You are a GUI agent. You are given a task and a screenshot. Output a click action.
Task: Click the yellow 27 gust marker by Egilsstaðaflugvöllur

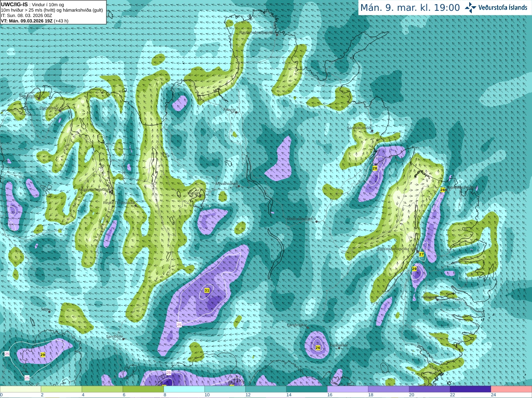[x=421, y=254]
